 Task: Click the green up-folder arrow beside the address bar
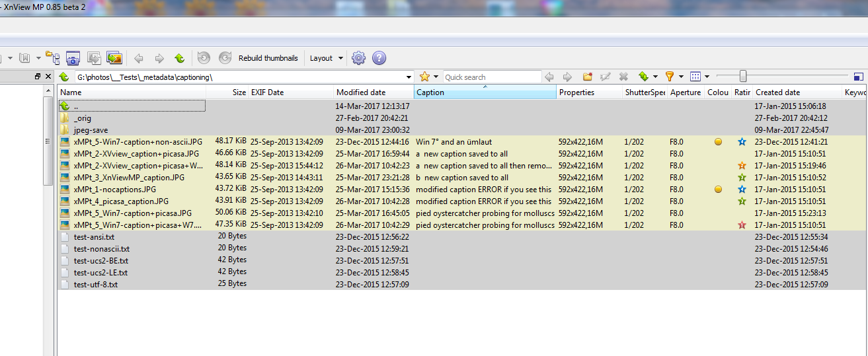[64, 77]
